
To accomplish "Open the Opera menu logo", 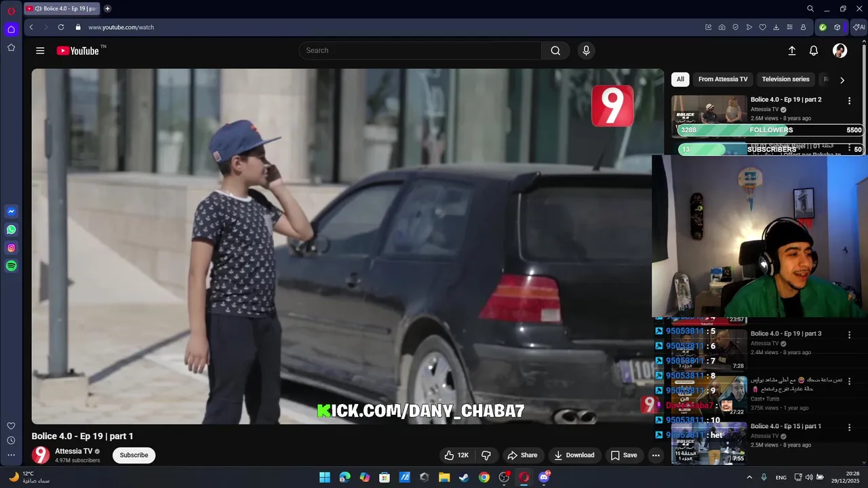I will pos(11,11).
